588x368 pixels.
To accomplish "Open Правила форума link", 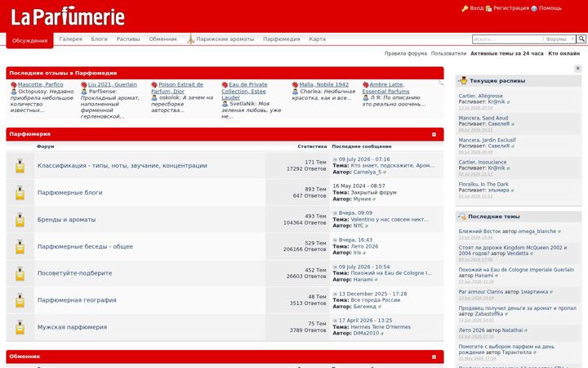I will point(405,53).
